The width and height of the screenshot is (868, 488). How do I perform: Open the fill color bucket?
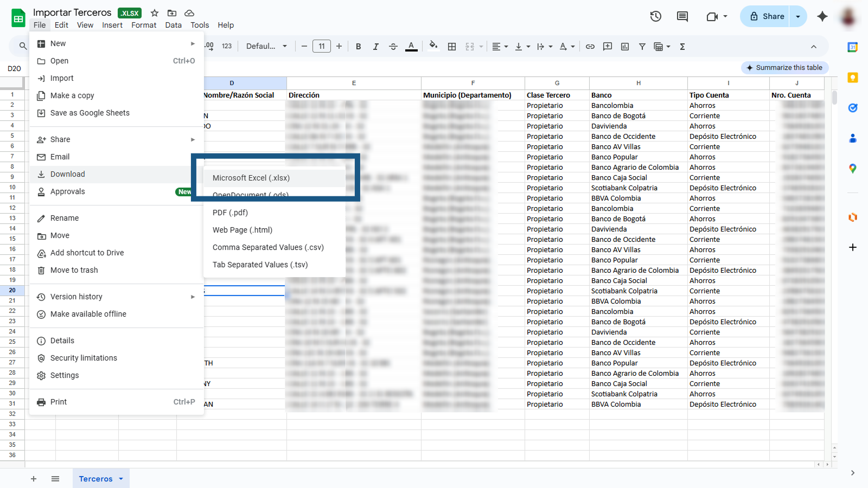click(433, 46)
